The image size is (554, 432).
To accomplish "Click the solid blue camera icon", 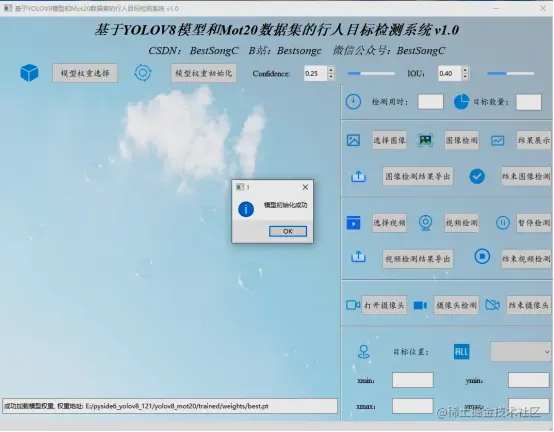I will 420,305.
